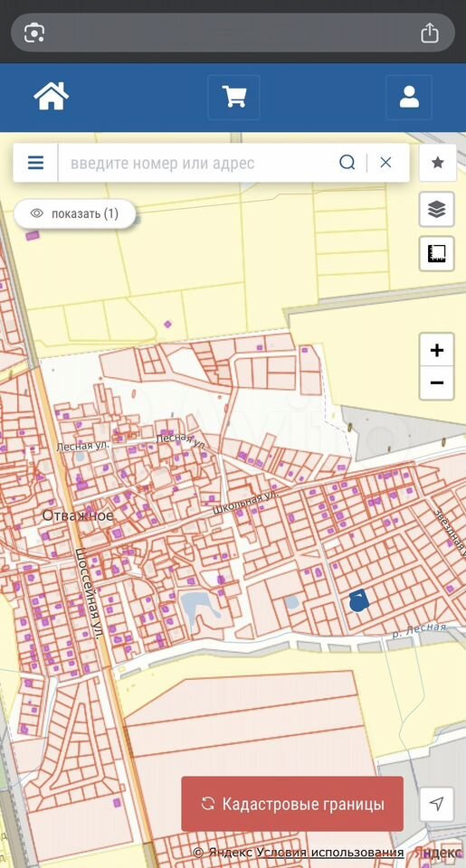Toggle the показать (1) visibility pill
The width and height of the screenshot is (466, 868).
(75, 213)
